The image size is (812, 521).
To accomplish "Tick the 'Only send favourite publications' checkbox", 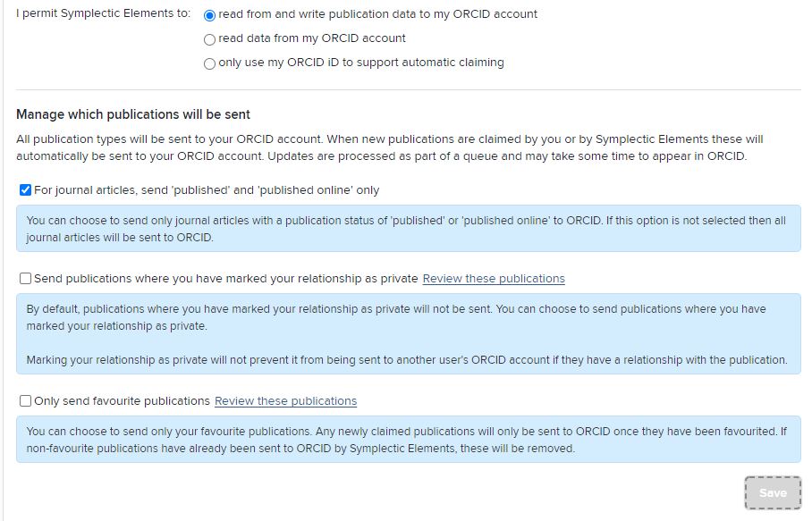I will (25, 401).
